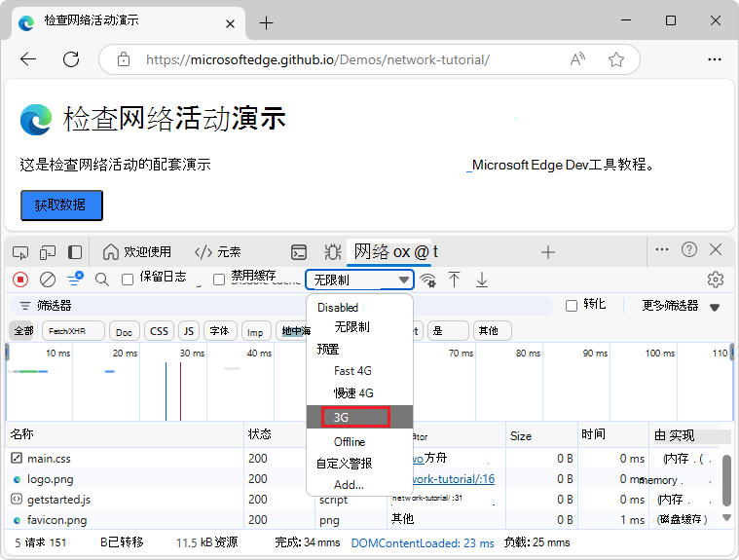
Task: Filter by 其他 requests
Action: click(492, 331)
